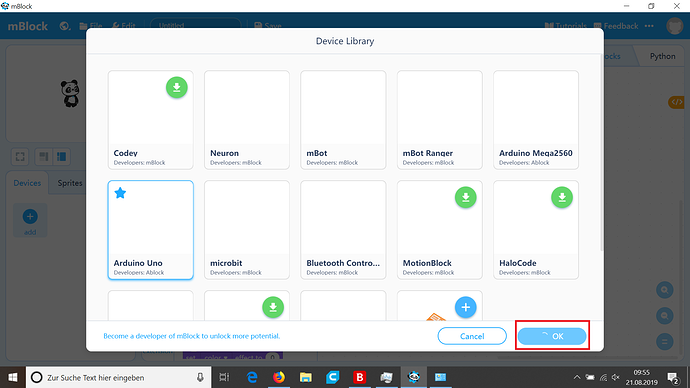
Task: Open the notification center icon
Action: [x=673, y=377]
